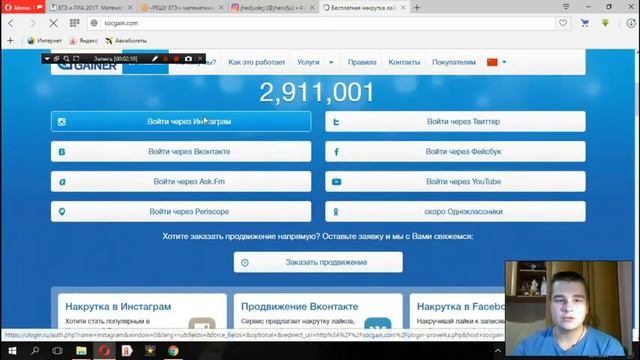
Task: Go forward to next page
Action: pos(32,23)
